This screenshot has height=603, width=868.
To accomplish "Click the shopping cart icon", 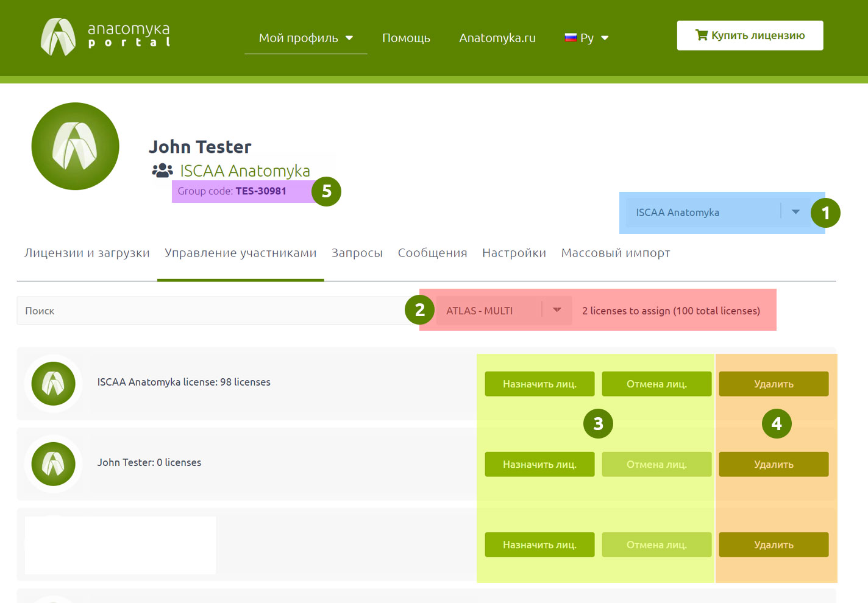I will [702, 35].
